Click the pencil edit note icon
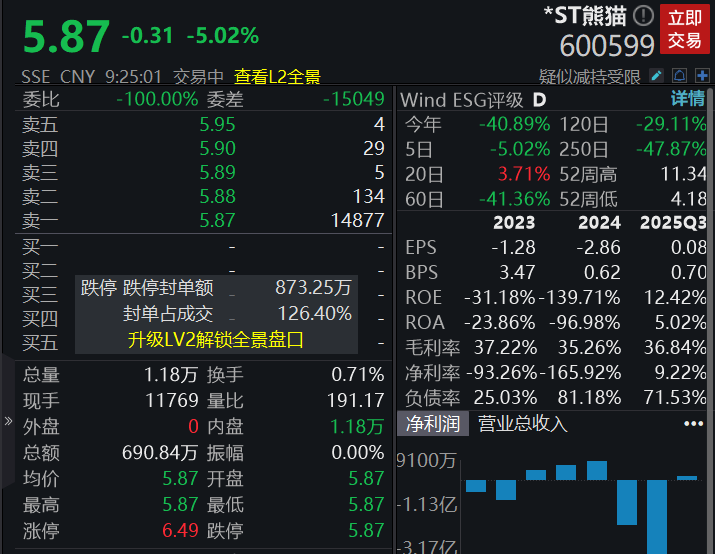The height and width of the screenshot is (554, 715). pos(656,76)
